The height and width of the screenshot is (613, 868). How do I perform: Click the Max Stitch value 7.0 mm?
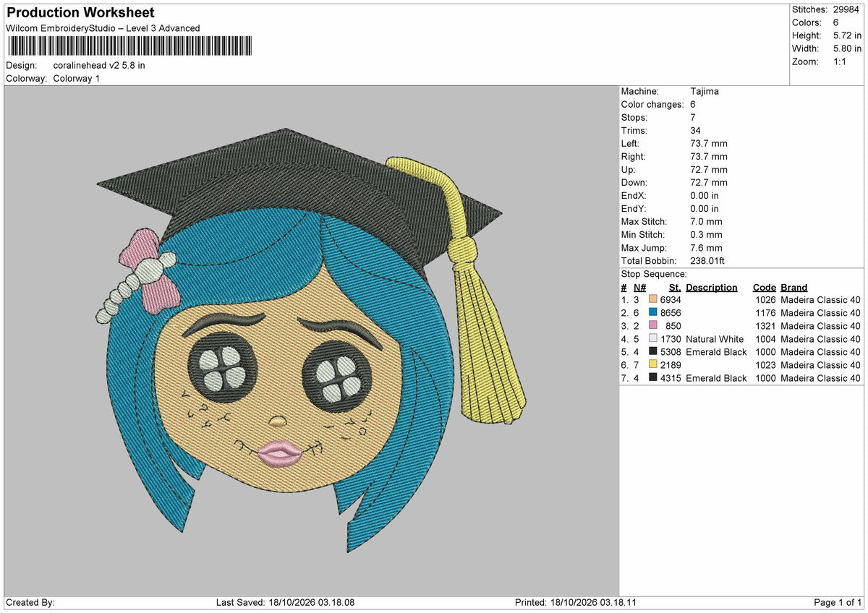click(706, 222)
